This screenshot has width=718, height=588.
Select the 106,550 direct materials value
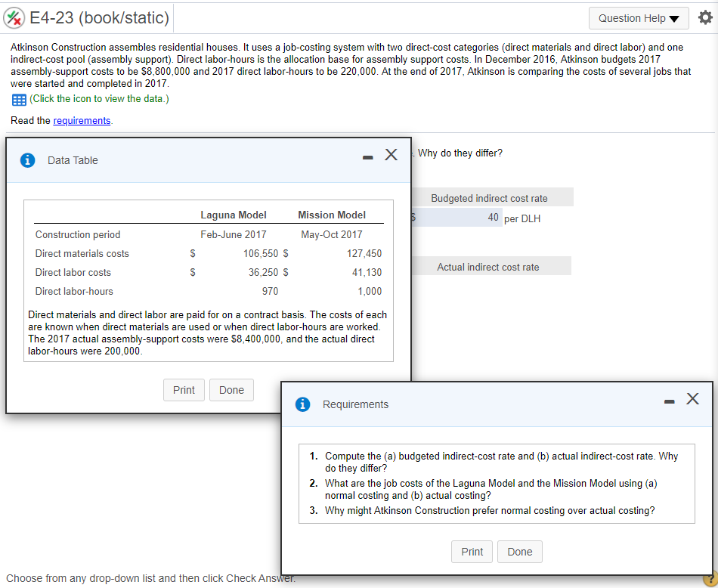click(x=261, y=253)
